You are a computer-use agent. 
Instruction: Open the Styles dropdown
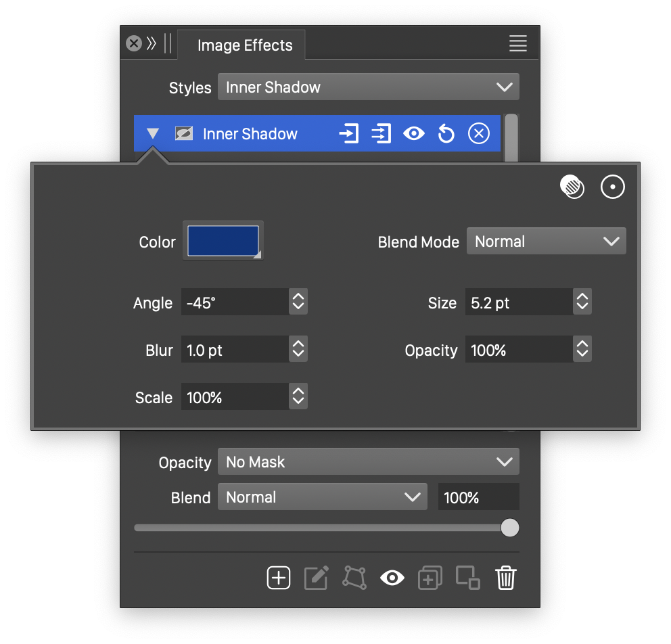click(x=368, y=87)
